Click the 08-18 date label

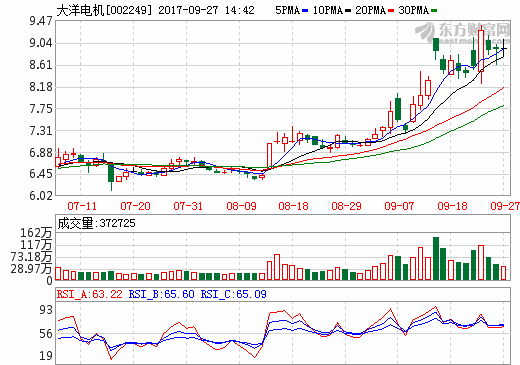[294, 206]
